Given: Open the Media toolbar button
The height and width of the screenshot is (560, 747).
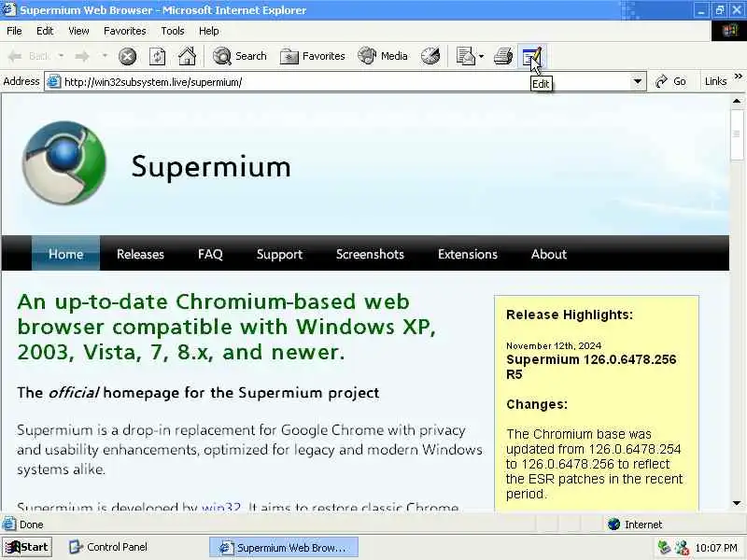Looking at the screenshot, I should tap(383, 56).
